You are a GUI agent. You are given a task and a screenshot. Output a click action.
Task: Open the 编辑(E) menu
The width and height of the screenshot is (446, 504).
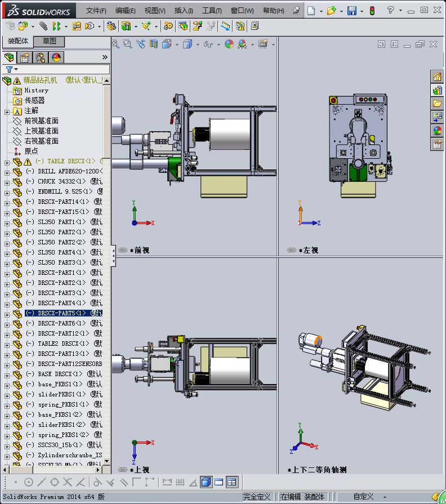click(126, 11)
